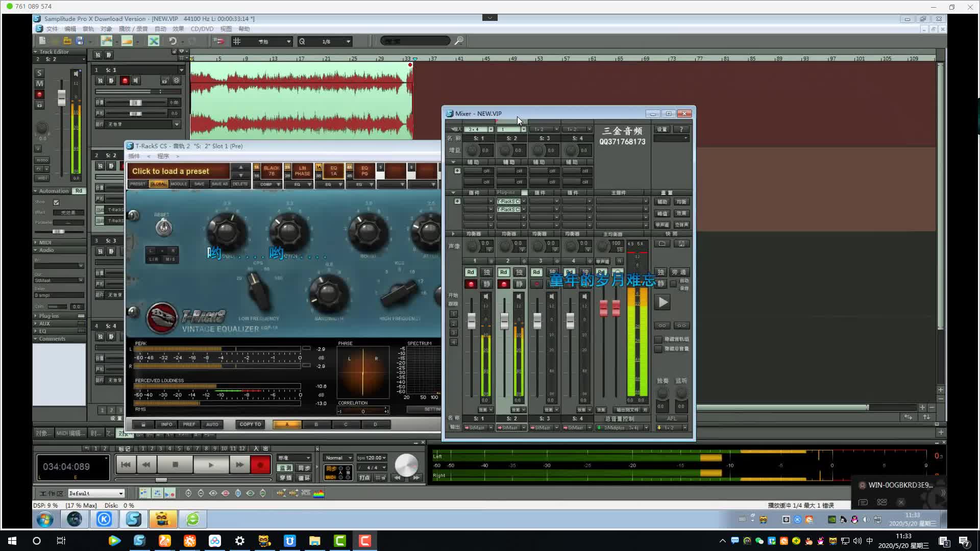Click COPY TO in T-RackS
Image resolution: width=980 pixels, height=551 pixels.
click(250, 424)
